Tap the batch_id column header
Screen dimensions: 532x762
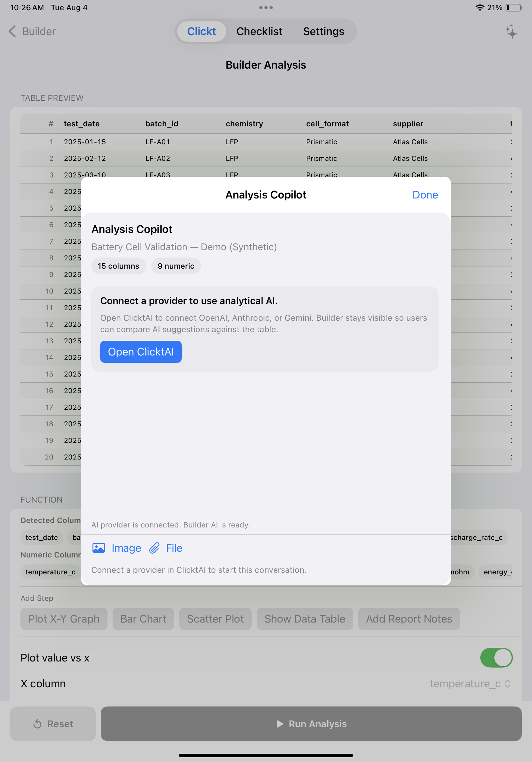tap(162, 124)
